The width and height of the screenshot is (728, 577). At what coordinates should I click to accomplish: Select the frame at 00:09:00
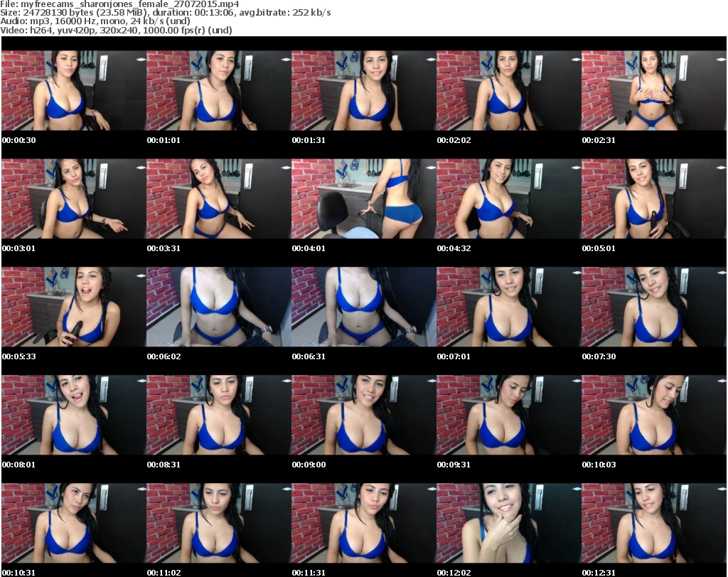(x=363, y=415)
